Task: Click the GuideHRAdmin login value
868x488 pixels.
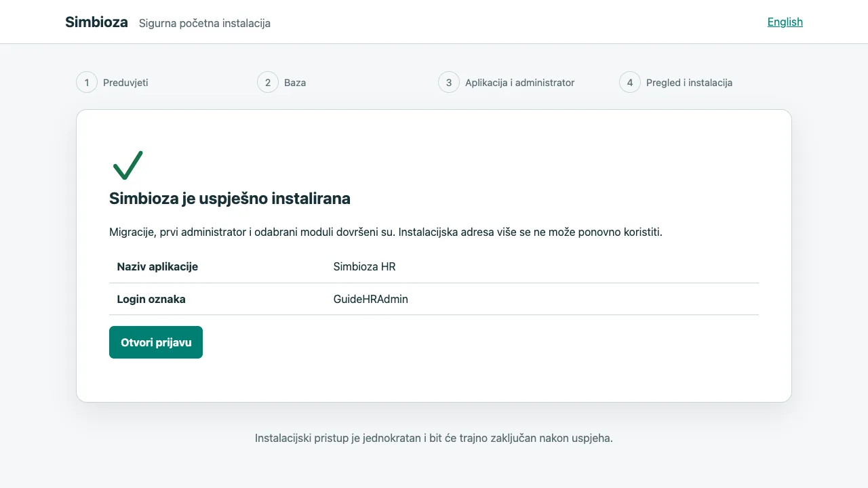Action: pyautogui.click(x=370, y=299)
